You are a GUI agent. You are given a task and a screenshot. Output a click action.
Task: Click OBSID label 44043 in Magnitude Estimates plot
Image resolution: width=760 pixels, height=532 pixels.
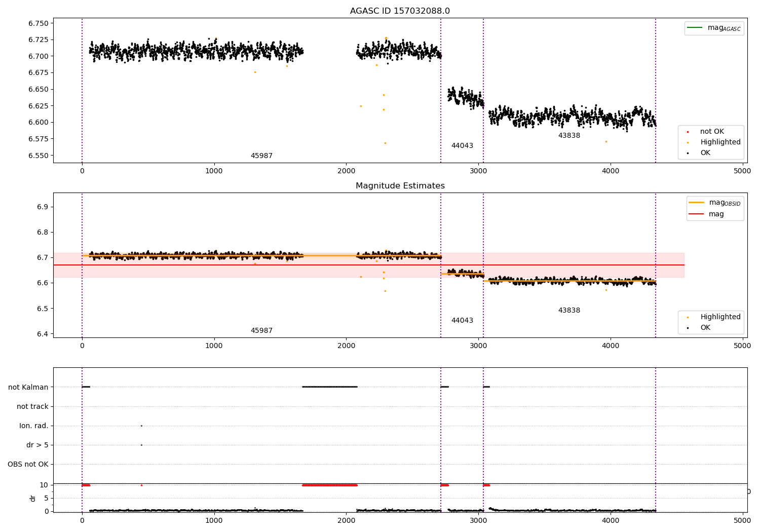[462, 321]
